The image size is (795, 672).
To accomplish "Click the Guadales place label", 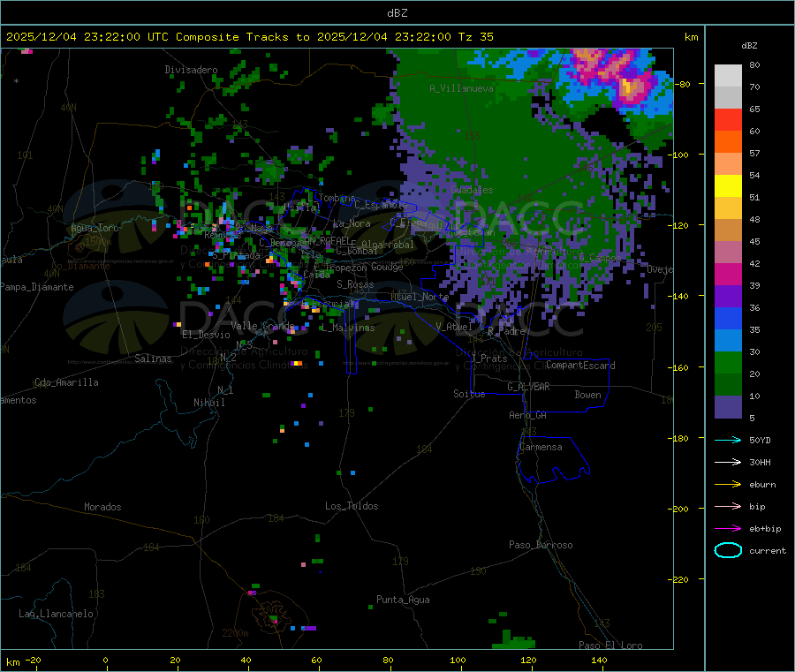I will [x=472, y=190].
